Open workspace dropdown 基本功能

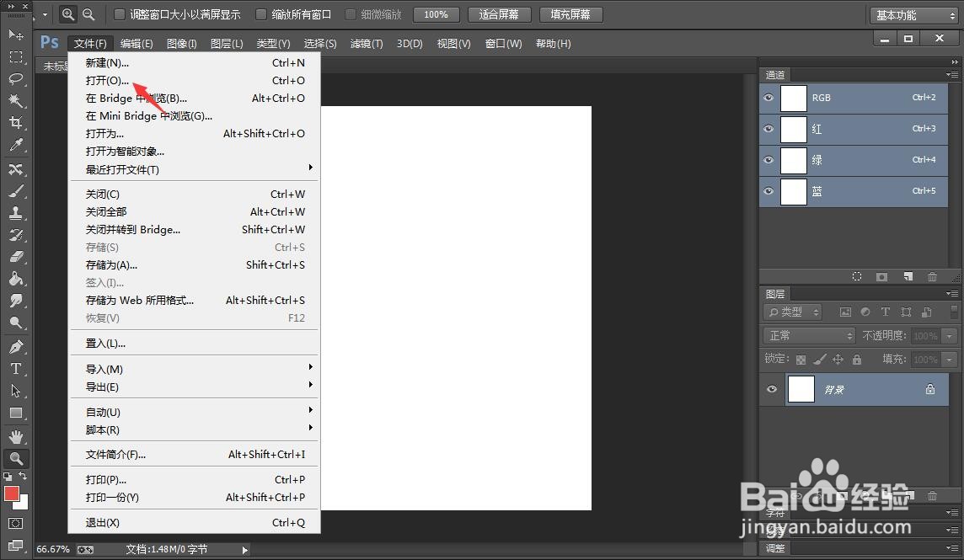click(914, 15)
